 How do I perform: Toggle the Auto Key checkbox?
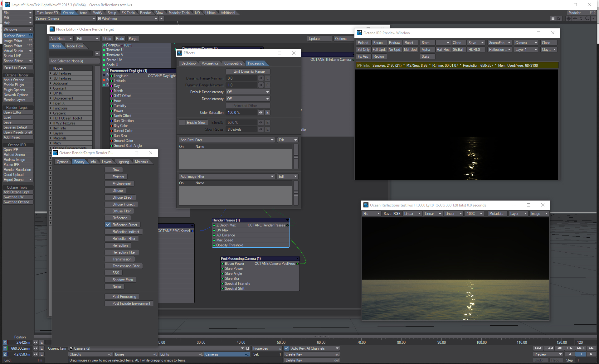[287, 348]
